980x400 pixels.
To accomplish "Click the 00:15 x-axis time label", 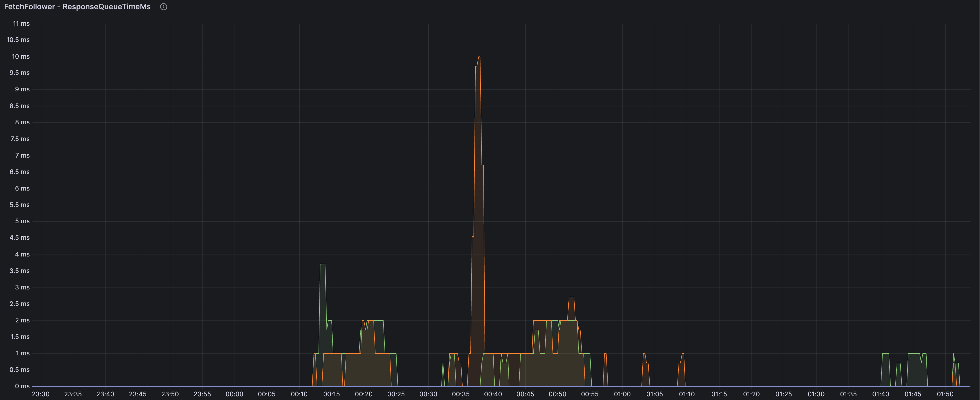I will [331, 394].
